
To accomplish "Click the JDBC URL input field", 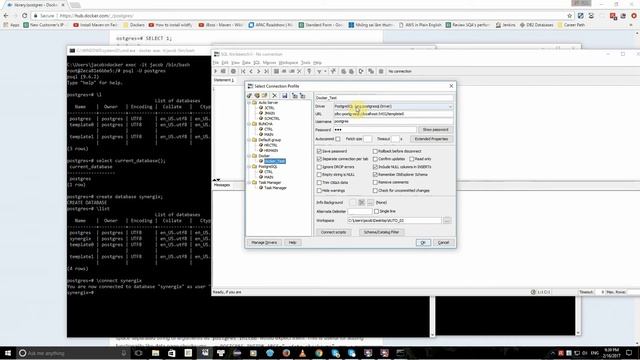I will [393, 114].
